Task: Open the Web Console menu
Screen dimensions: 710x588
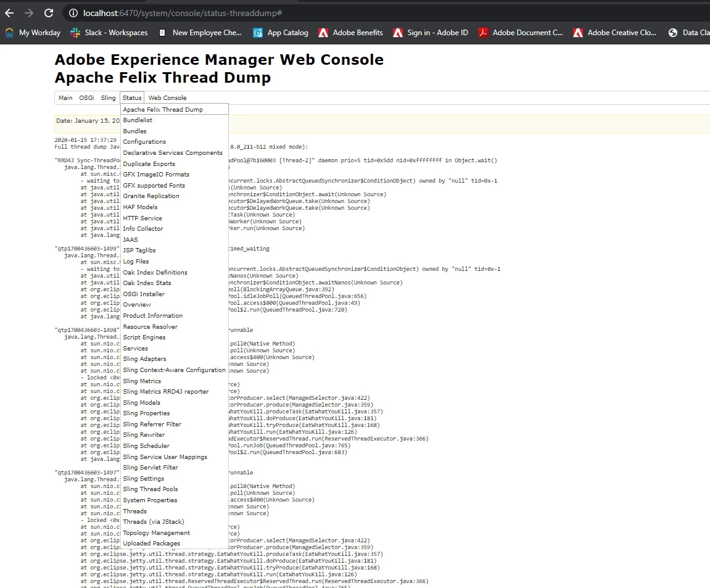Action: (168, 98)
